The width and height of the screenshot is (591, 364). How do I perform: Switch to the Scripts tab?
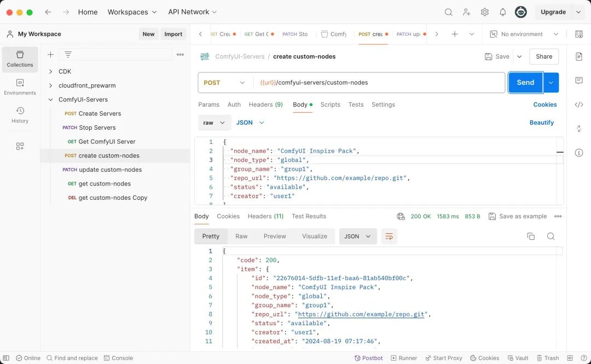coord(330,105)
